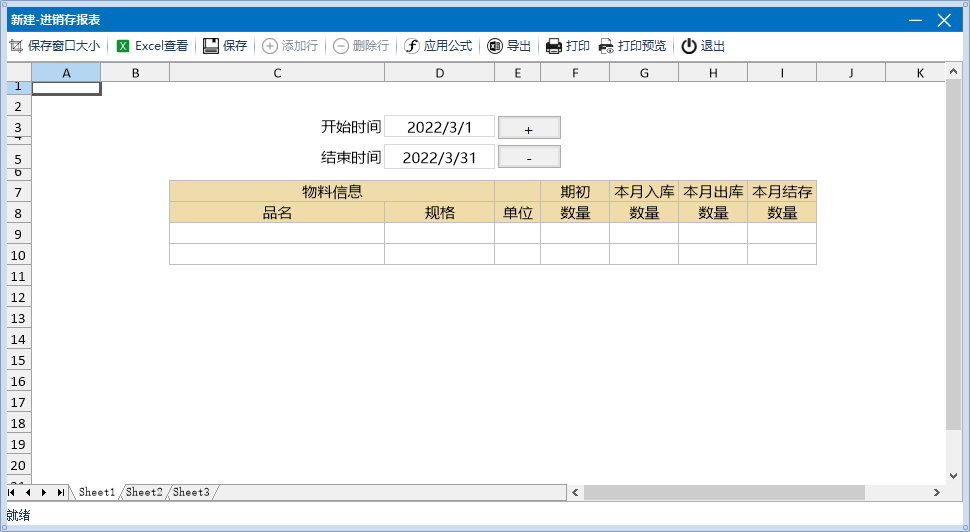Click the floppy disk Save icon
This screenshot has width=970, height=532.
coord(211,46)
